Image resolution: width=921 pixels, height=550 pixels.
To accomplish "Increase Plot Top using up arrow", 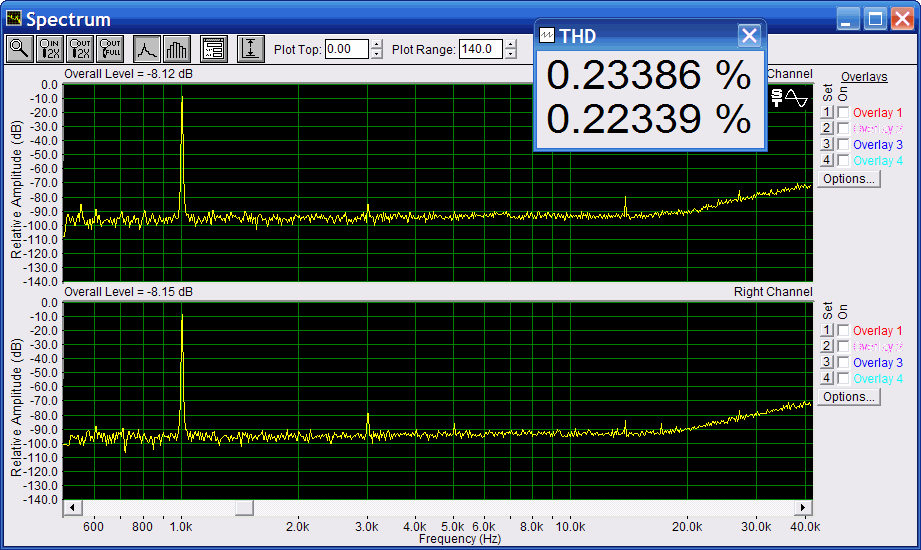I will (x=376, y=44).
